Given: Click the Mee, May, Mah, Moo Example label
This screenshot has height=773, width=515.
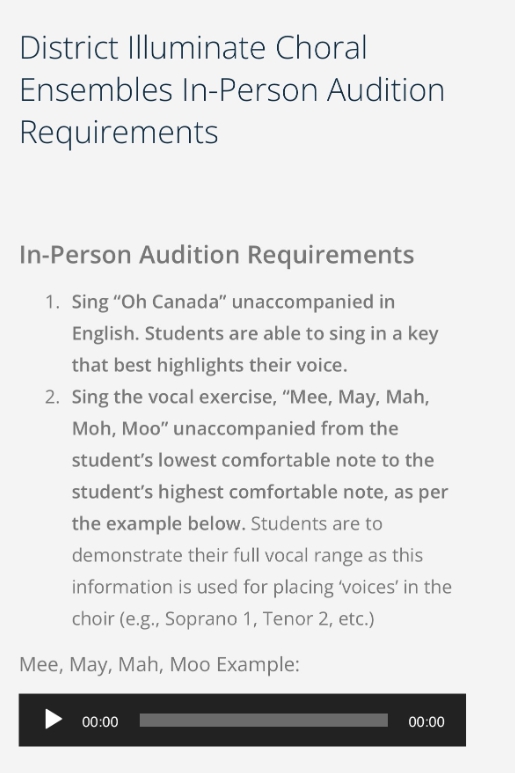Looking at the screenshot, I should coord(159,665).
